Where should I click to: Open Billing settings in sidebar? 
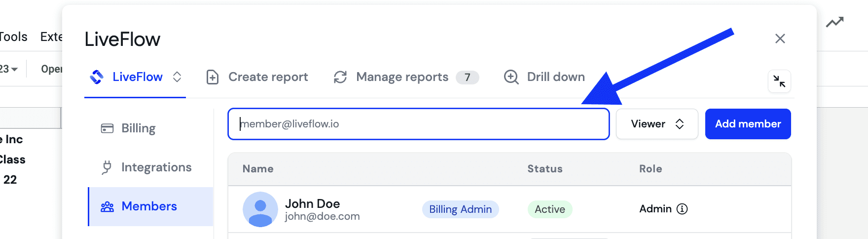(x=150, y=128)
